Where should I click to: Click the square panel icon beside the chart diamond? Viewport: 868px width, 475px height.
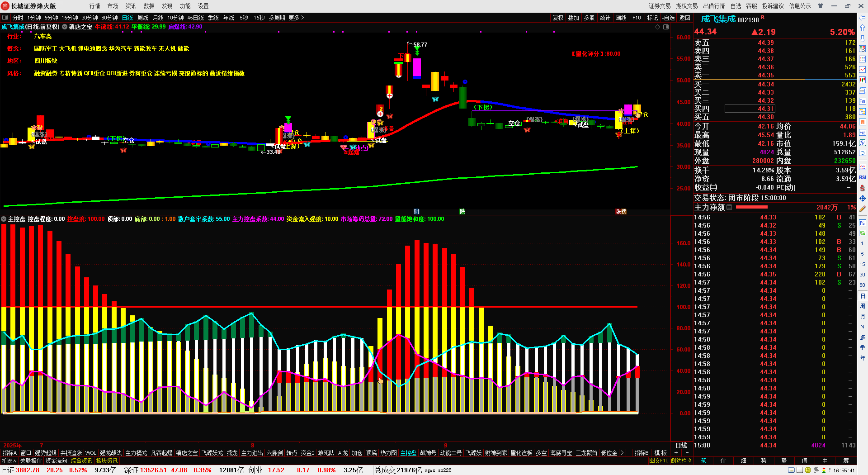(x=666, y=27)
